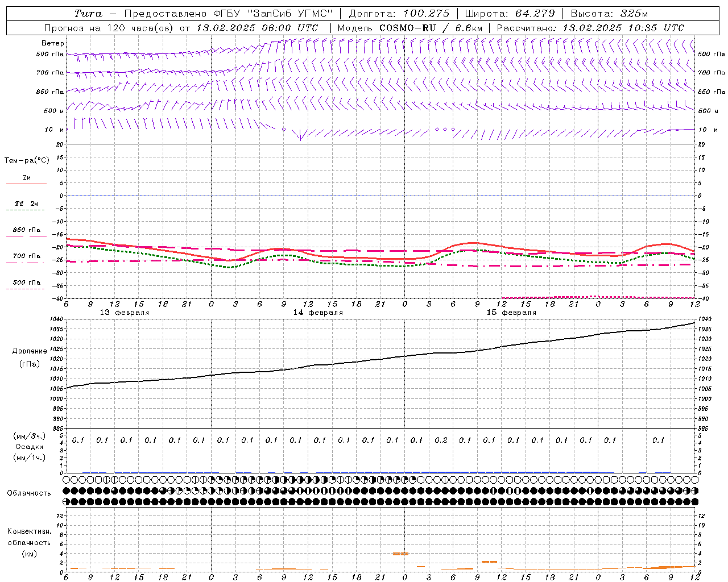
Task: Select the "2м" temperature legend entry
Action: click(27, 178)
